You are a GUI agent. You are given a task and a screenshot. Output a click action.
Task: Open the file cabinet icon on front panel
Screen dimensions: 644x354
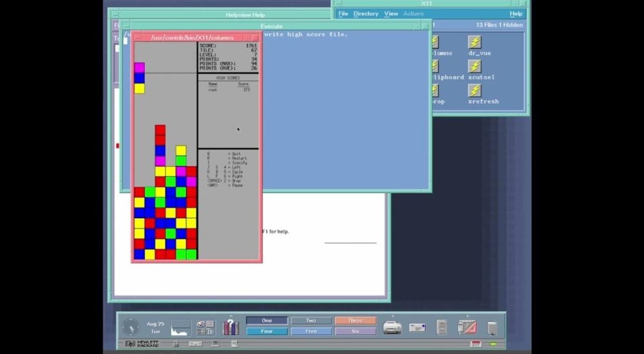pyautogui.click(x=442, y=328)
